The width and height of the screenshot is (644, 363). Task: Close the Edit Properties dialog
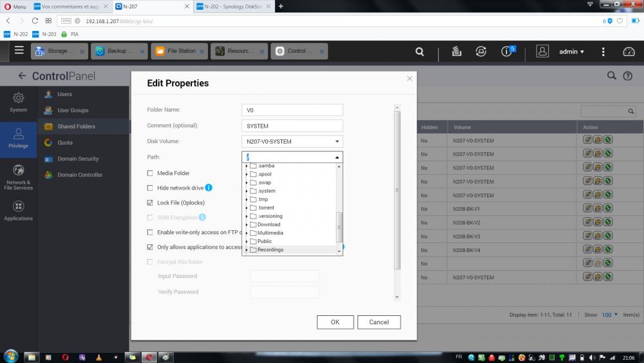(x=410, y=79)
